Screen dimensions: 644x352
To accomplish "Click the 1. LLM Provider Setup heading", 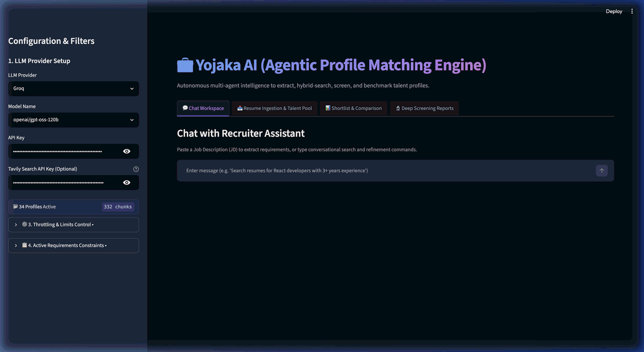I will (39, 61).
